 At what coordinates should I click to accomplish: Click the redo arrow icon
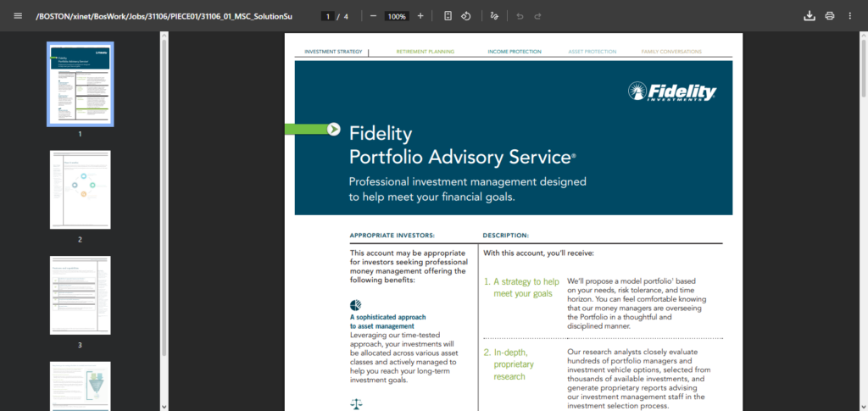coord(537,16)
